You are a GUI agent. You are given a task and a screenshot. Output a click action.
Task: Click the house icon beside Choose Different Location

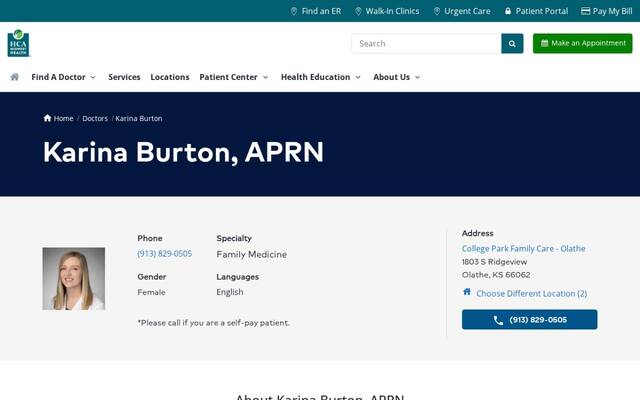point(467,291)
